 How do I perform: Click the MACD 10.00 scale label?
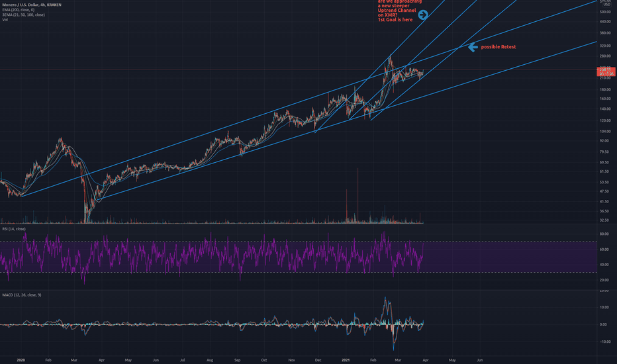click(603, 307)
